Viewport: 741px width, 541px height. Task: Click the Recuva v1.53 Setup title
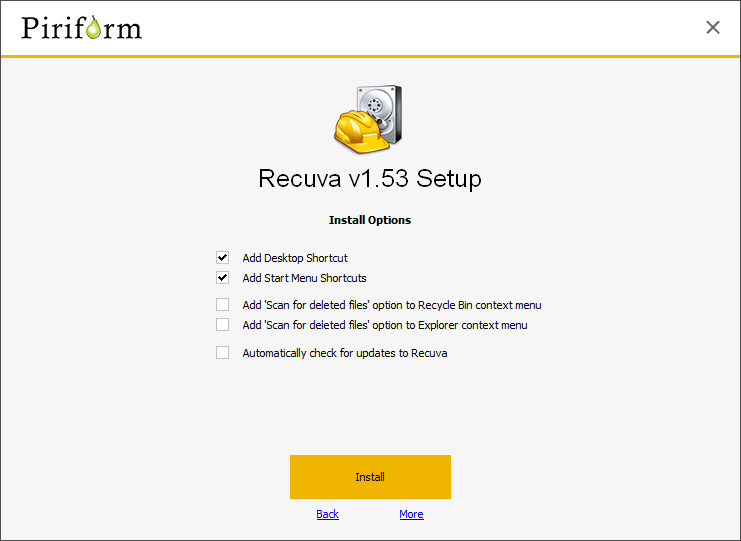click(x=370, y=179)
